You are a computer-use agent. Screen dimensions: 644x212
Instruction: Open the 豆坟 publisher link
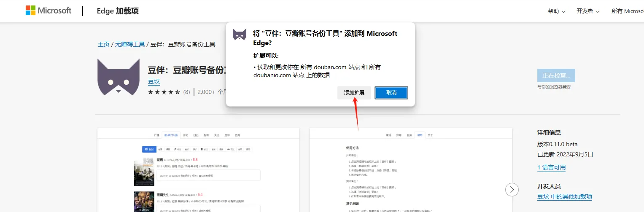(x=154, y=81)
